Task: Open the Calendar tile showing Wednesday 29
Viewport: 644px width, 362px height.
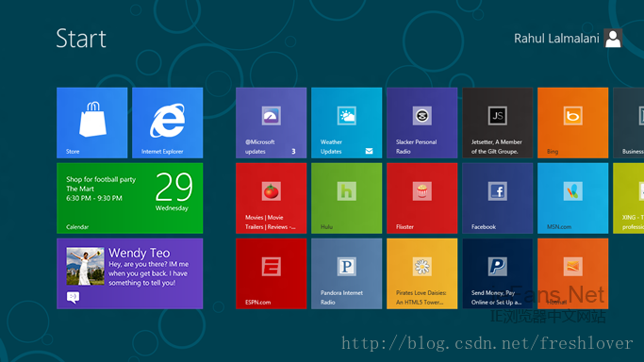Action: point(130,198)
